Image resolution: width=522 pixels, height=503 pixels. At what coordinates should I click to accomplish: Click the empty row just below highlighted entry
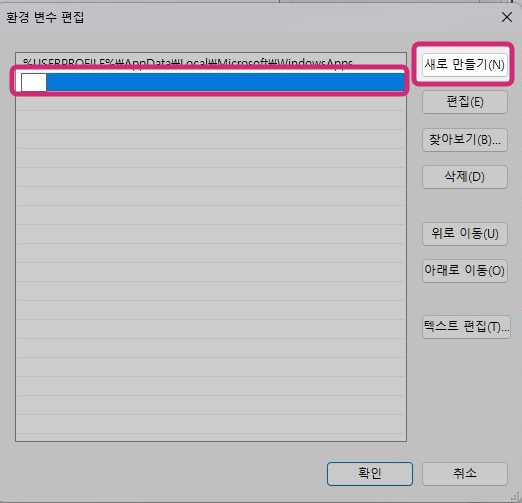(211, 102)
